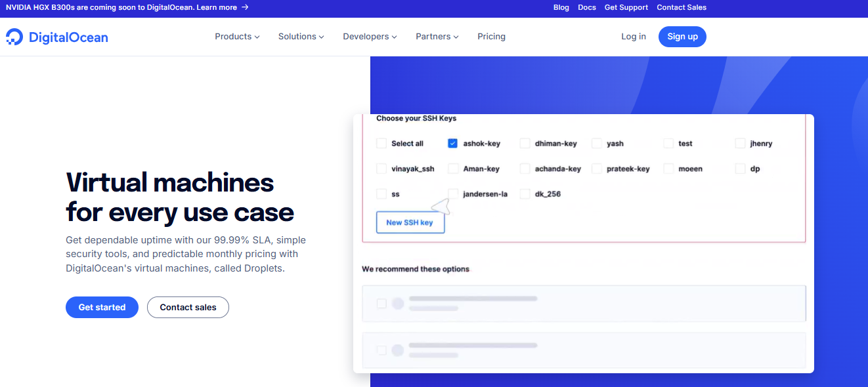Enable the Aman-key checkbox
Viewport: 868px width, 387px height.
click(452, 169)
